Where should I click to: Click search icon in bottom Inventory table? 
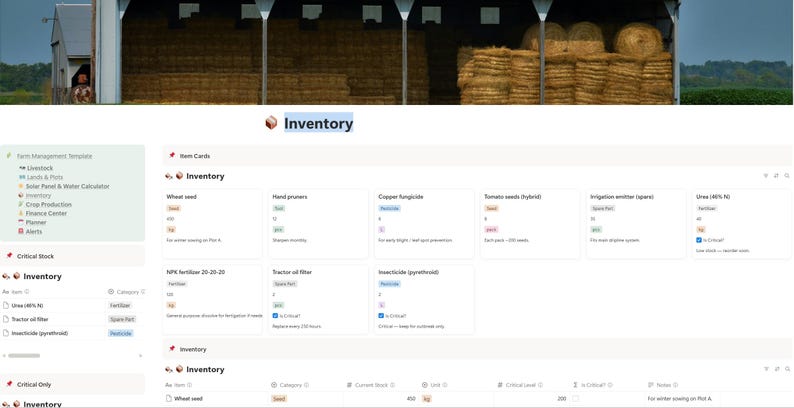coord(787,370)
